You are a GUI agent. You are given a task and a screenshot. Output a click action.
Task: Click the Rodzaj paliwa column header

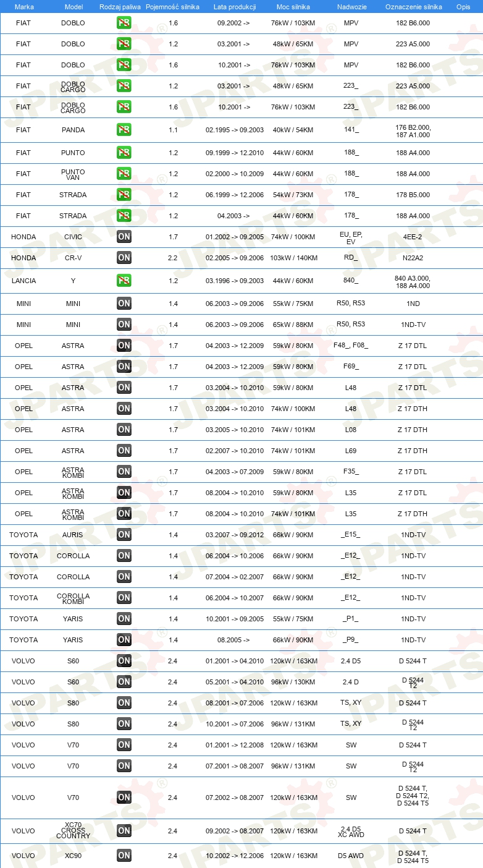120,6
